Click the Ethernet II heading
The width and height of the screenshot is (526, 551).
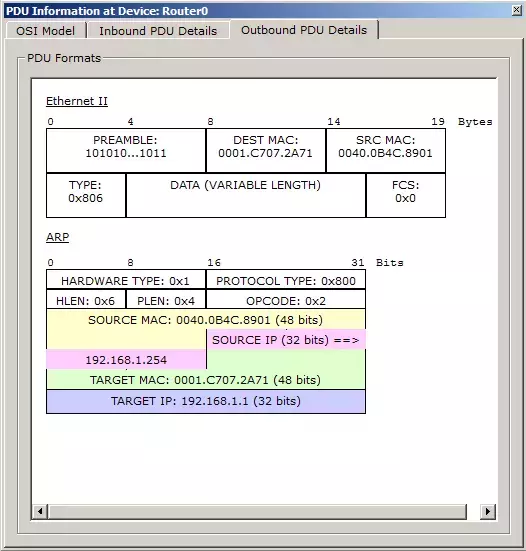[77, 101]
